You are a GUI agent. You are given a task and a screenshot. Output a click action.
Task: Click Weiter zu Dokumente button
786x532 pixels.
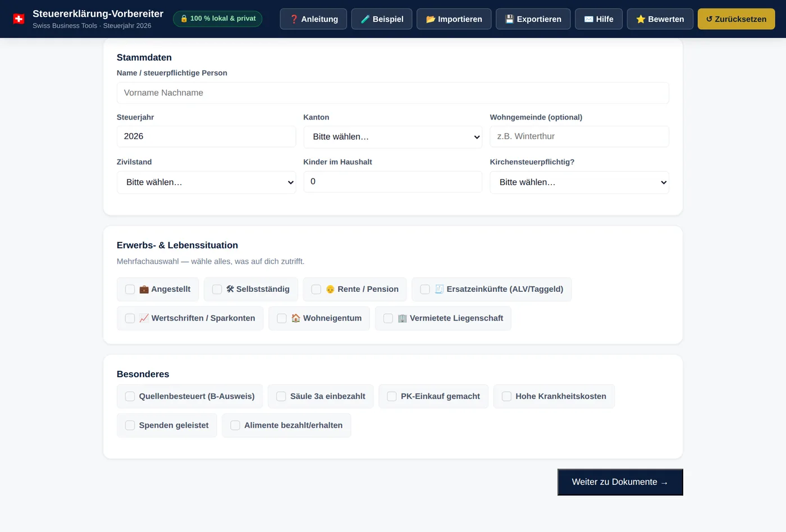click(620, 482)
